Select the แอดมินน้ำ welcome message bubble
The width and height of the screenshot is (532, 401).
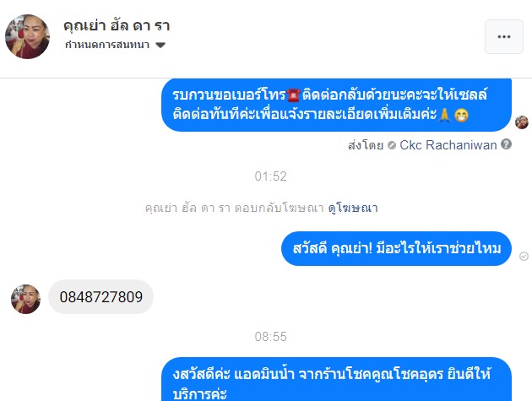336,379
